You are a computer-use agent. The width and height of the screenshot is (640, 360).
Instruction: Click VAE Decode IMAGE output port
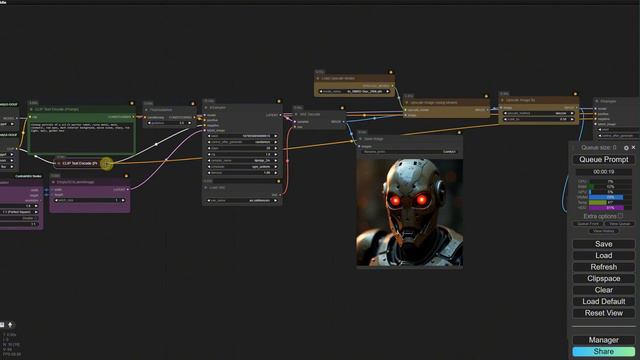[344, 122]
